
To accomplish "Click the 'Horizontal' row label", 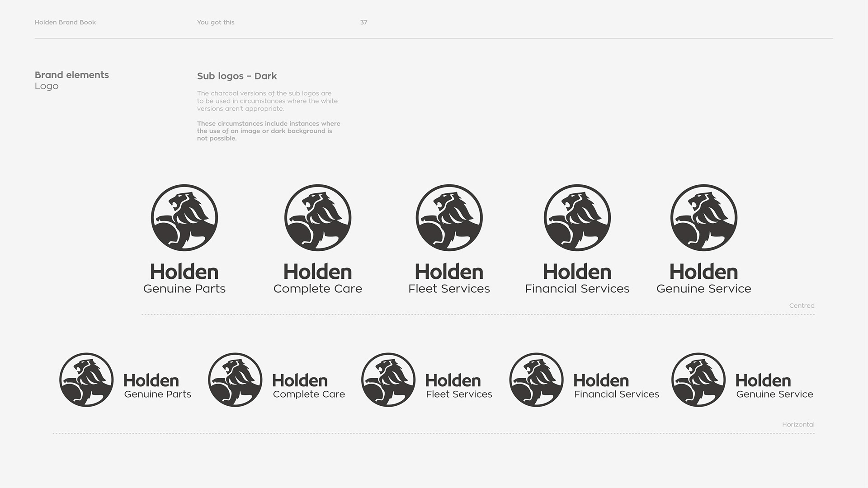I will (x=798, y=424).
